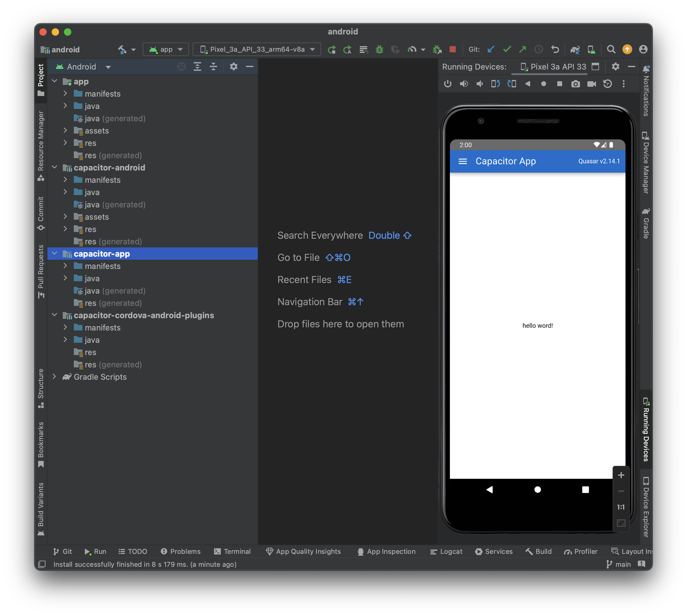Click the emulator power button icon
687x616 pixels.
[447, 84]
